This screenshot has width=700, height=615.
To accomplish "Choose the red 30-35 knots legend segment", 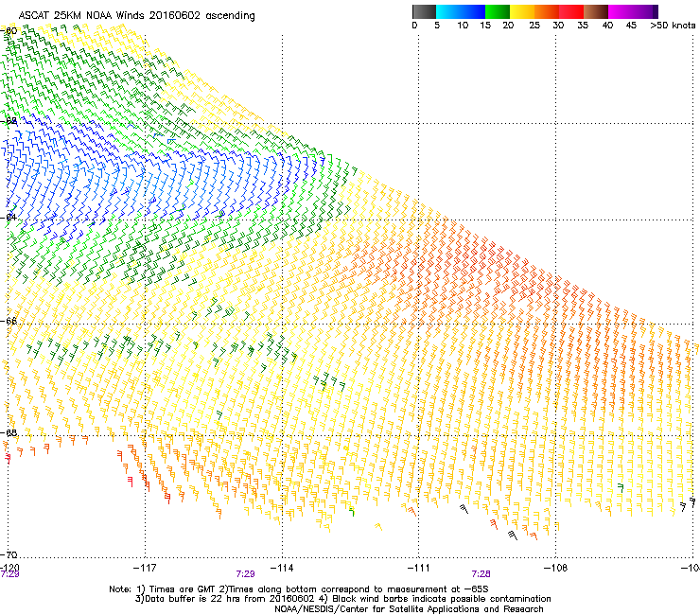I will pyautogui.click(x=571, y=11).
